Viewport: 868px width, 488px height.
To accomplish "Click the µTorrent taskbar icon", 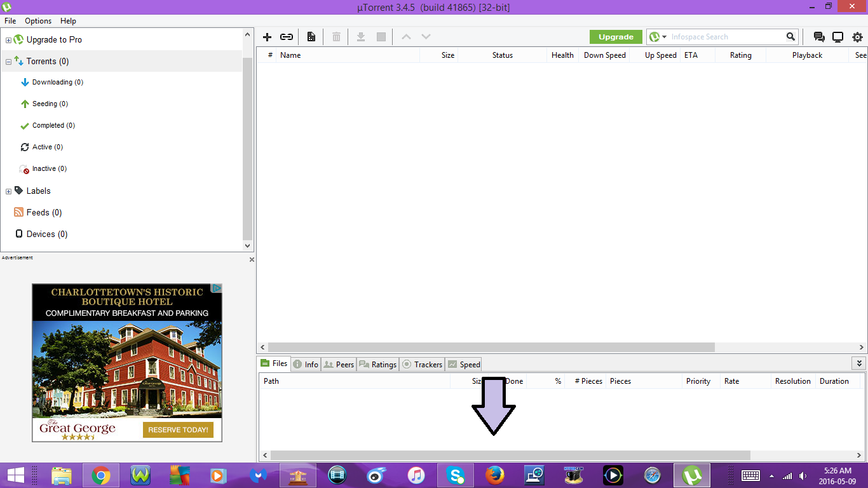I will 691,475.
